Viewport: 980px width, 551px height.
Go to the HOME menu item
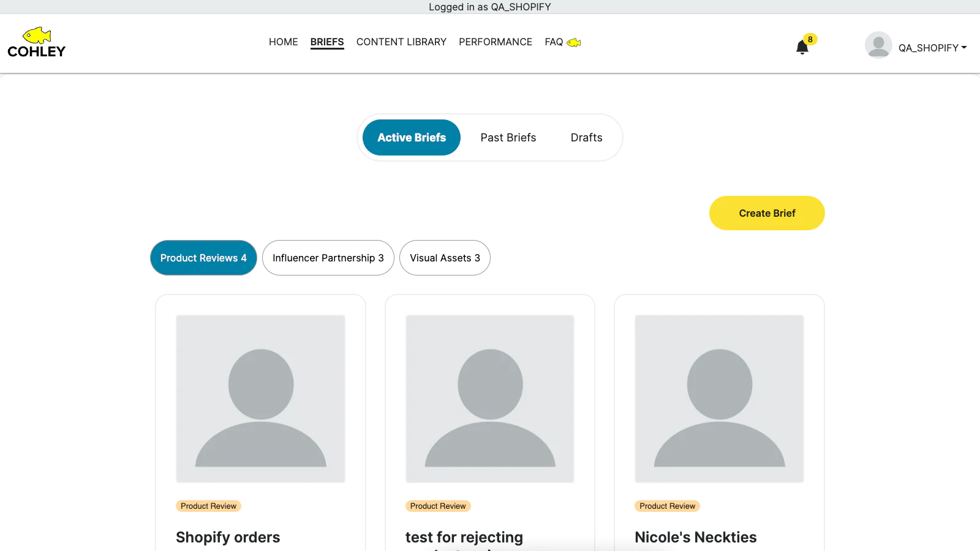click(283, 42)
